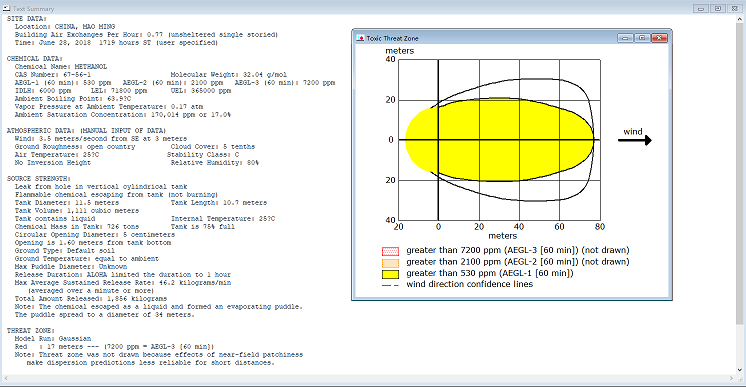Click the 'Max Puddle Diameter: Unknown' line
This screenshot has height=387, width=746.
[x=71, y=267]
